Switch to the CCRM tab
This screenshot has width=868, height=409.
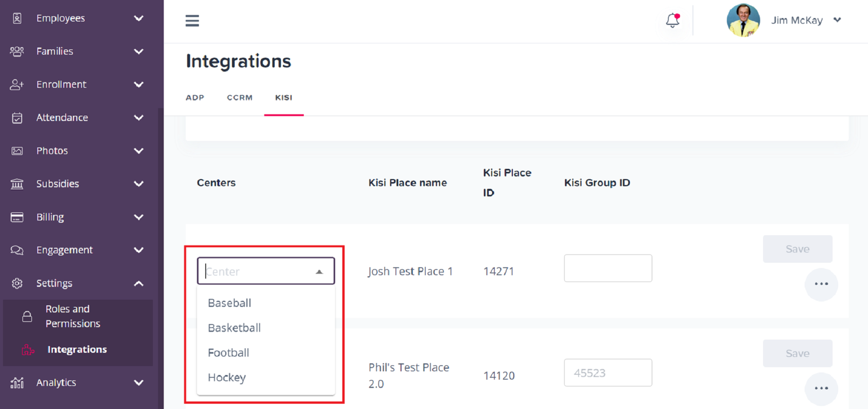(240, 98)
